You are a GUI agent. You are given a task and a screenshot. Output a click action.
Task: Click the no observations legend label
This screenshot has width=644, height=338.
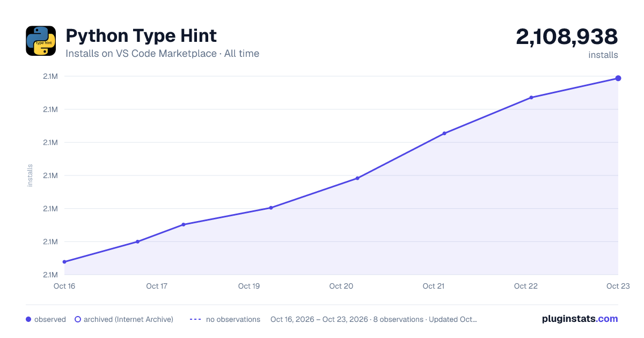pyautogui.click(x=233, y=319)
